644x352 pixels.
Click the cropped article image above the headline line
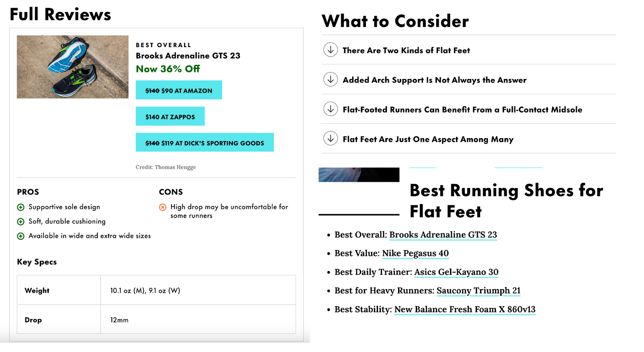pos(359,175)
